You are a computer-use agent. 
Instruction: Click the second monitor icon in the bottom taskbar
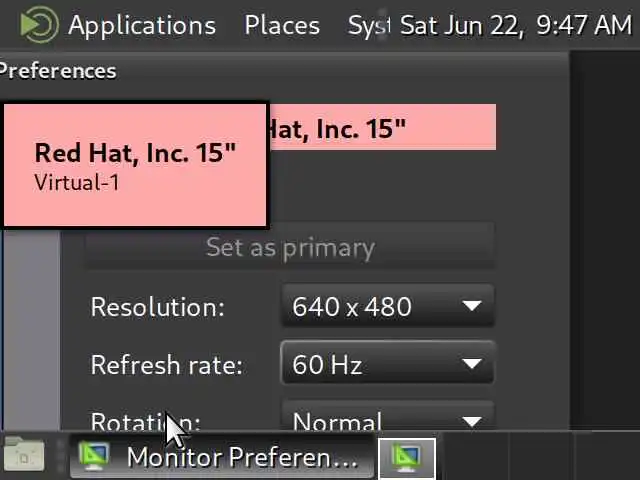click(407, 458)
